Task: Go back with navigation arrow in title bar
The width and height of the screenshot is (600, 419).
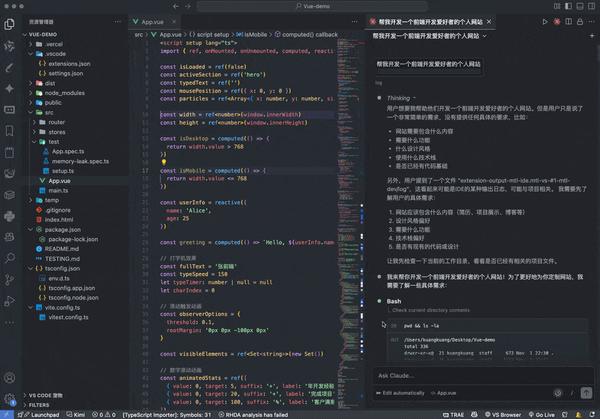Action: (x=176, y=6)
